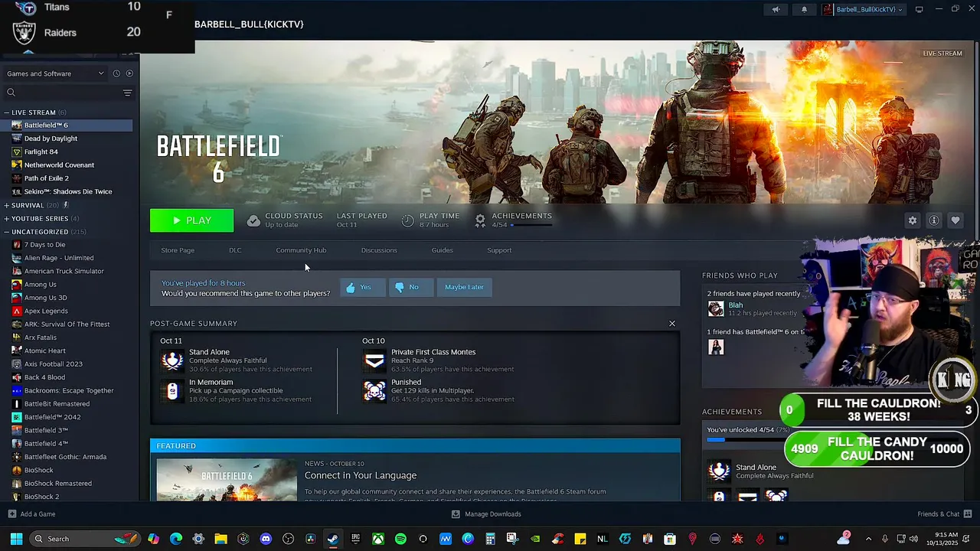This screenshot has width=980, height=551.
Task: Open Steam in Windows taskbar
Action: pos(332,539)
